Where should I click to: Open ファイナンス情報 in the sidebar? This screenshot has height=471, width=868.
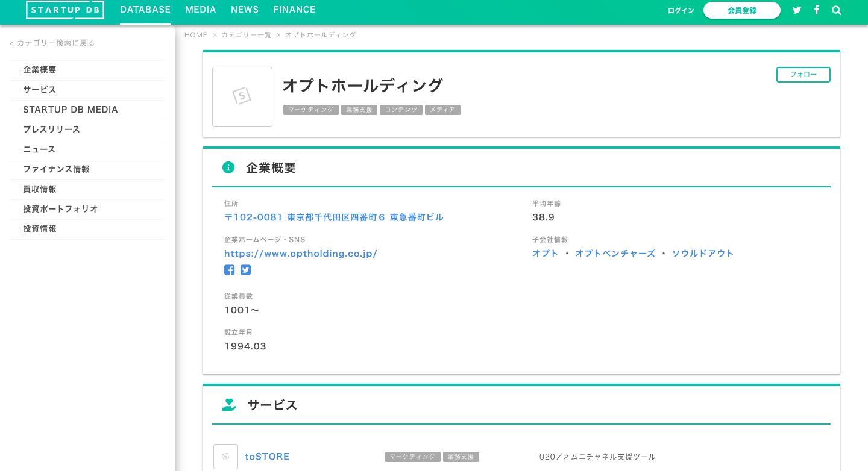57,169
